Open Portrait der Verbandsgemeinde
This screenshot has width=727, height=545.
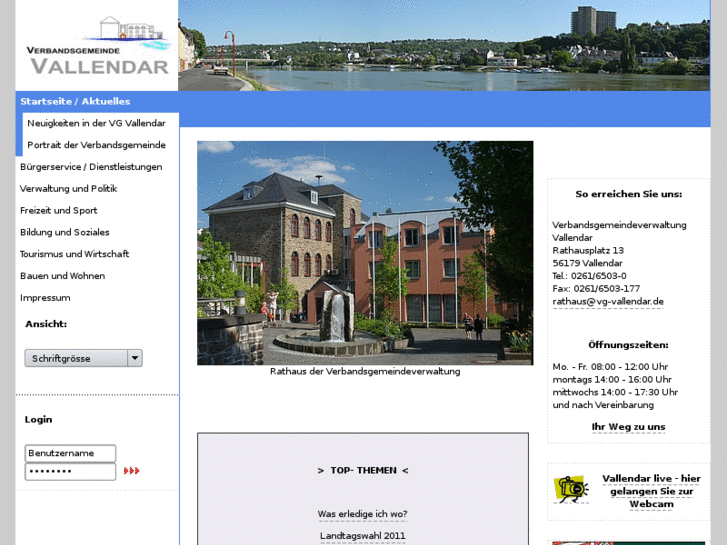96,145
